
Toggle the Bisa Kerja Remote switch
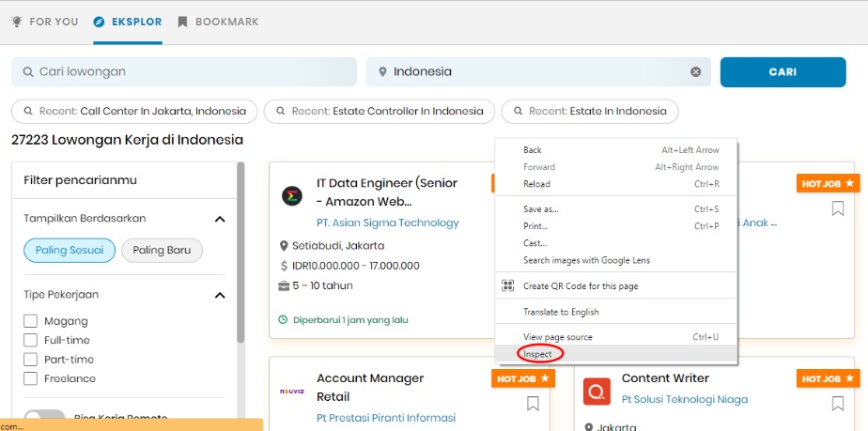click(44, 418)
